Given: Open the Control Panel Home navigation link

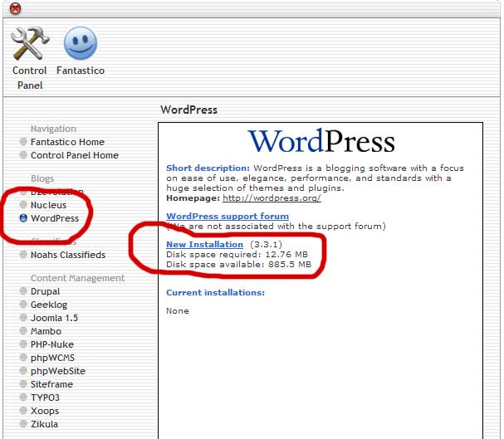Looking at the screenshot, I should (x=75, y=155).
